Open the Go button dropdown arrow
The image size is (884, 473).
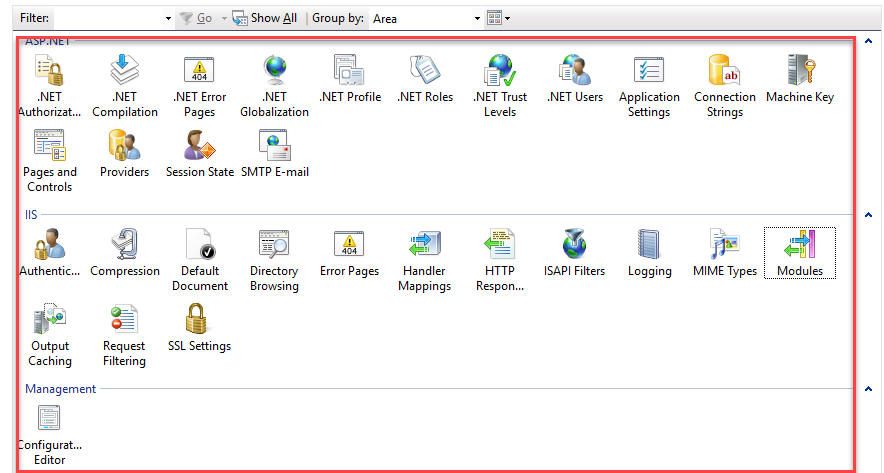(x=224, y=19)
